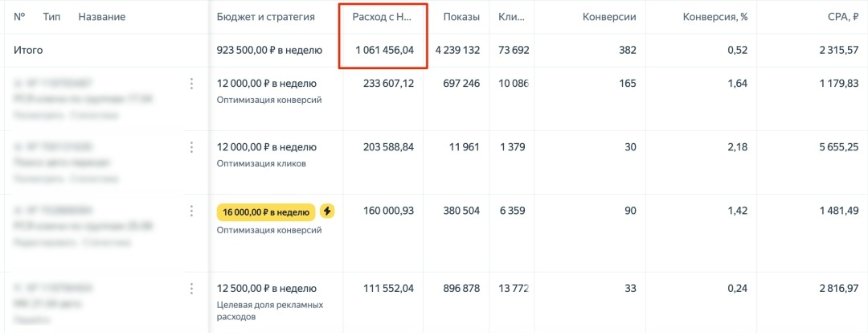
Task: Click first row 12 000,00 ₽ в неделю budget
Action: (x=267, y=83)
